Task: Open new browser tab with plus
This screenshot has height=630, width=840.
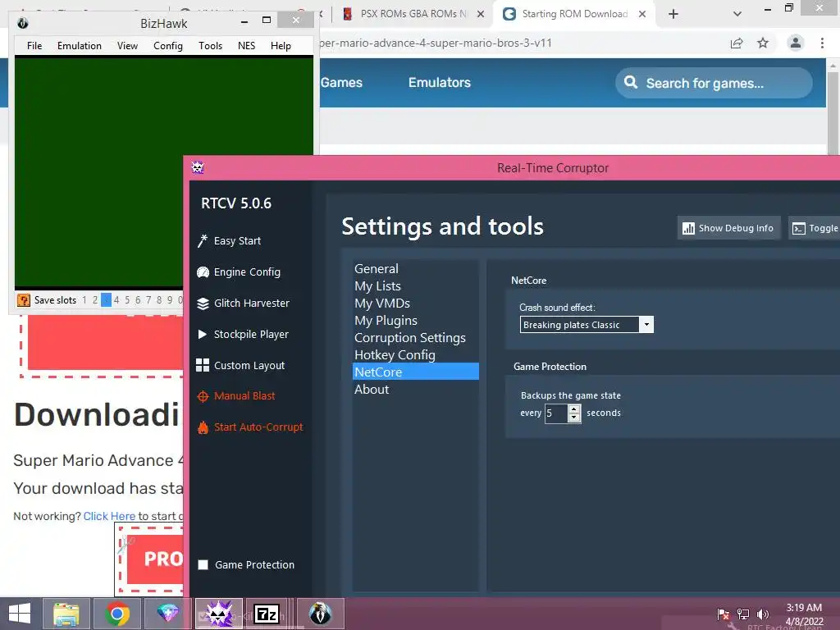Action: coord(673,14)
